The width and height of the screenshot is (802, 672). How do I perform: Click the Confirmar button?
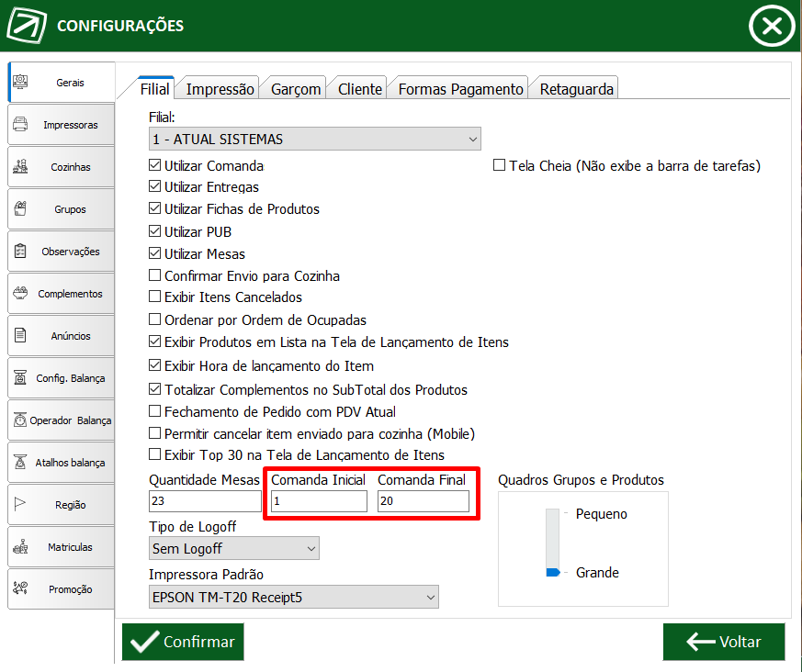click(183, 642)
